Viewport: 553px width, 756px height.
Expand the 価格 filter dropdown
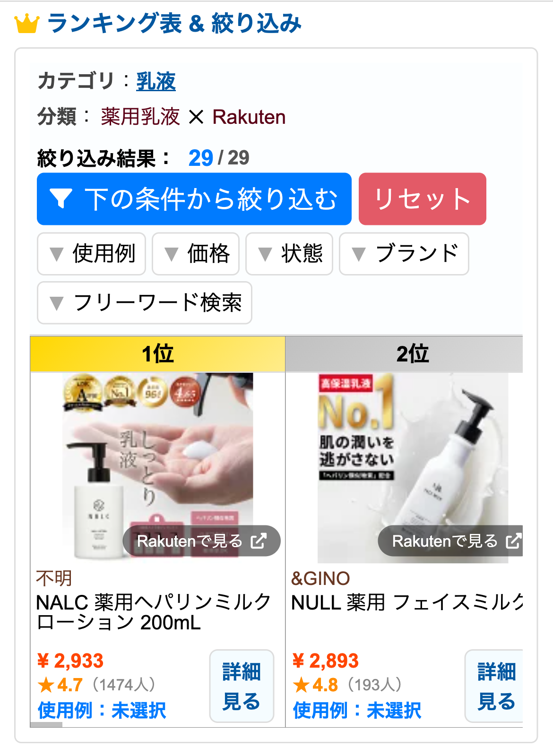pyautogui.click(x=196, y=254)
